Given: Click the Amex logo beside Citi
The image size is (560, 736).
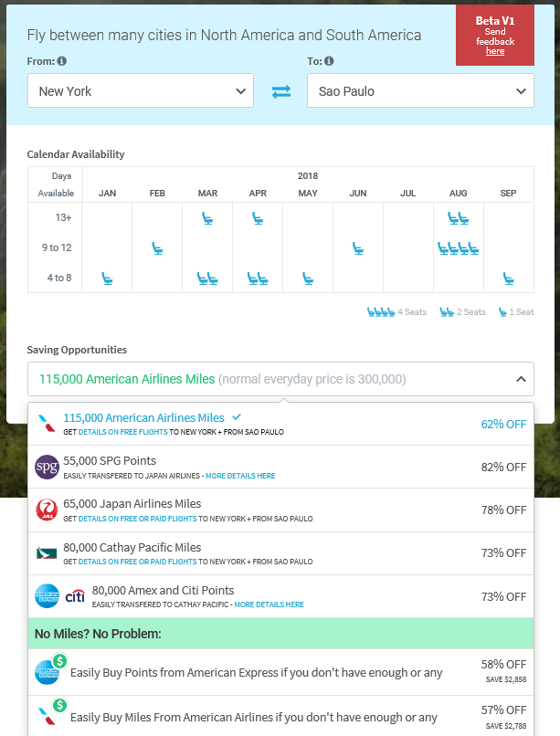Looking at the screenshot, I should click(47, 596).
